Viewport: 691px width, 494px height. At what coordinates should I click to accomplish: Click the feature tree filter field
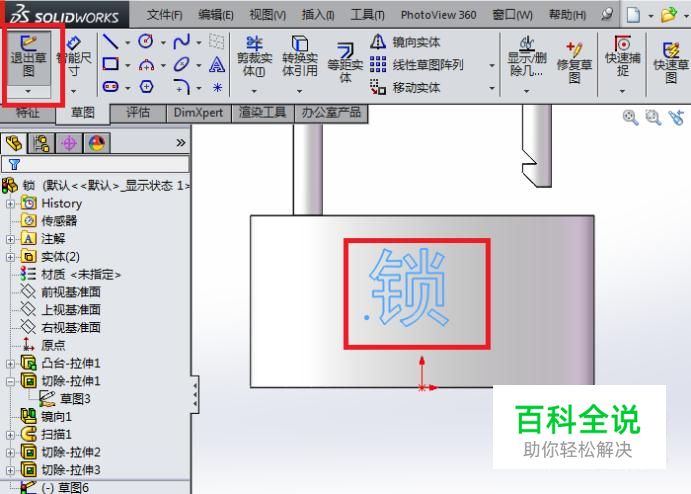[95, 164]
